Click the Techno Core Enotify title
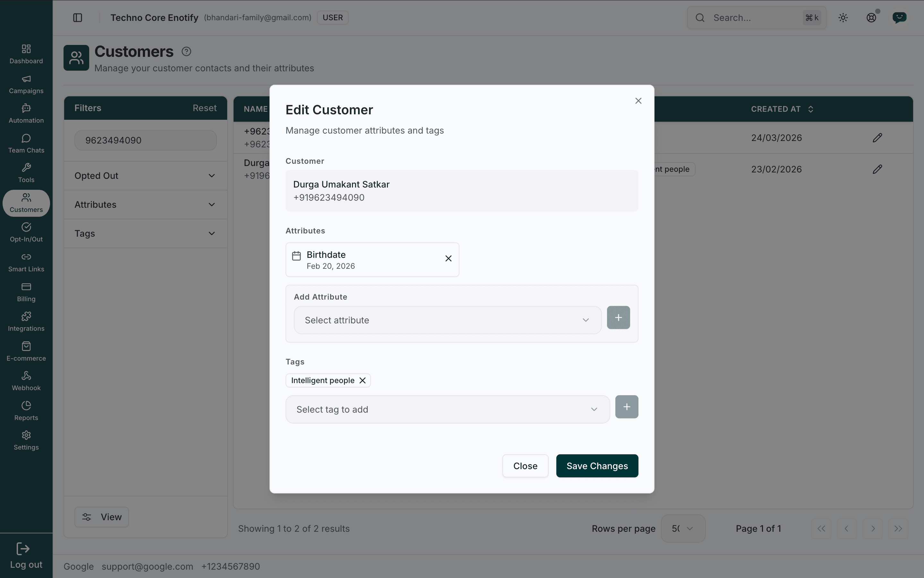924x578 pixels. (154, 18)
